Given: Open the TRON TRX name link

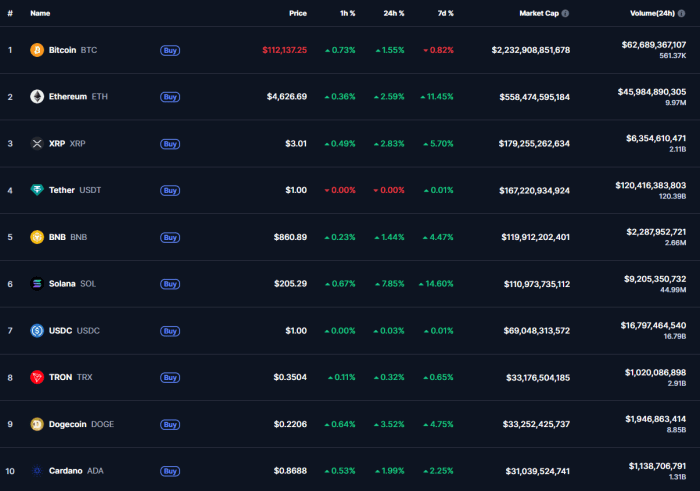Looking at the screenshot, I should (71, 377).
